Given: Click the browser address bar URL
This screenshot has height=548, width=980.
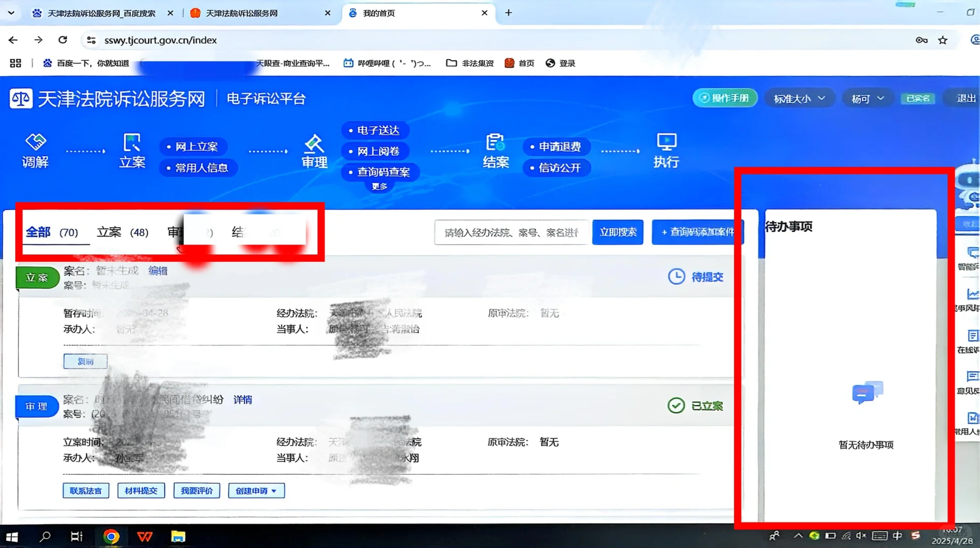Looking at the screenshot, I should click(x=160, y=40).
